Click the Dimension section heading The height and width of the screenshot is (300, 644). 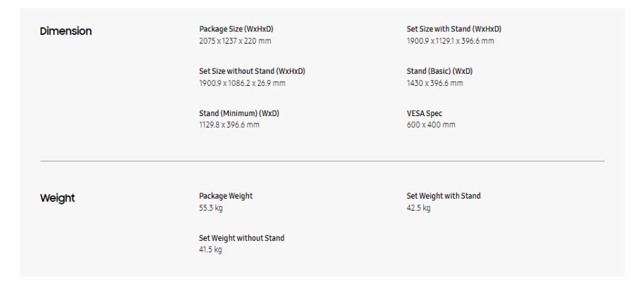pos(65,31)
